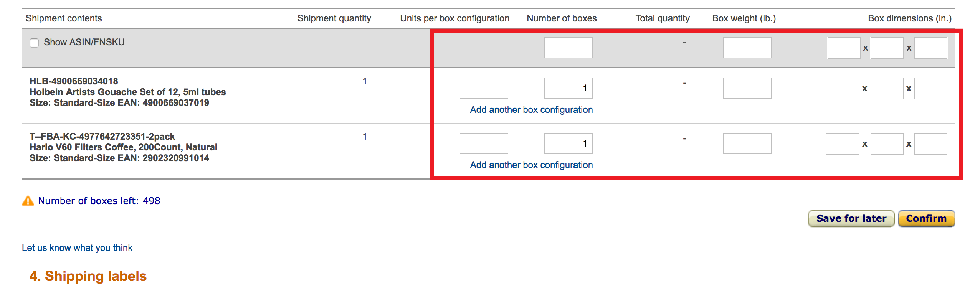Click box weight field for Hario Filters
Image resolution: width=980 pixels, height=287 pixels.
coord(747,143)
